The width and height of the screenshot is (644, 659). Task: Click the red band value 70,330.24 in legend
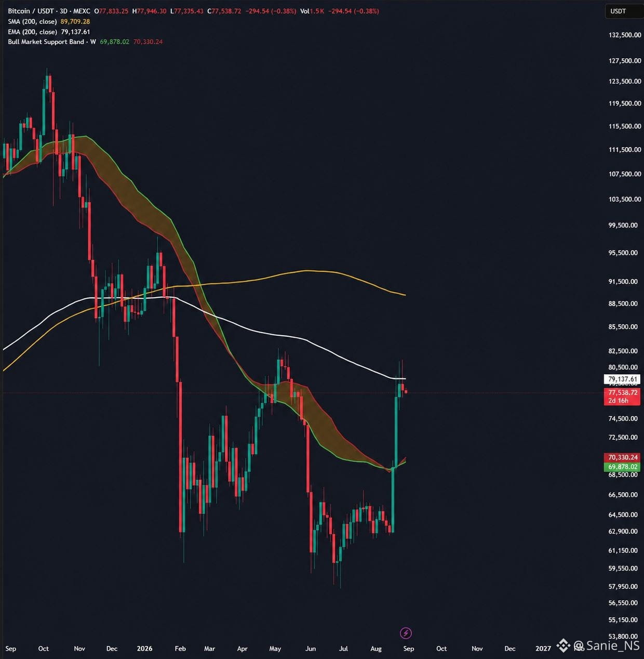[148, 42]
